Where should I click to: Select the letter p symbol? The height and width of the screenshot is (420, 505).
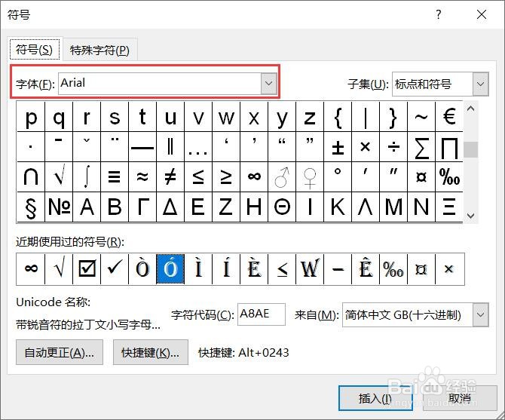pos(31,117)
